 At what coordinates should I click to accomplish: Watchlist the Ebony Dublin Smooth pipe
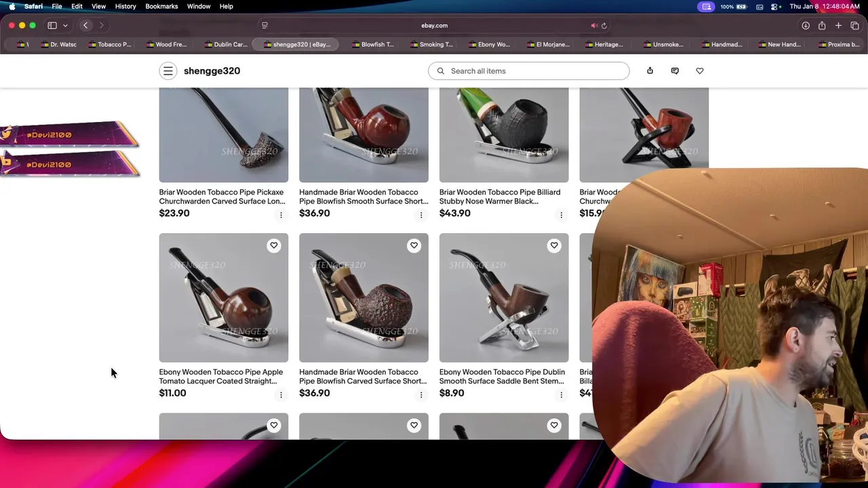point(554,245)
